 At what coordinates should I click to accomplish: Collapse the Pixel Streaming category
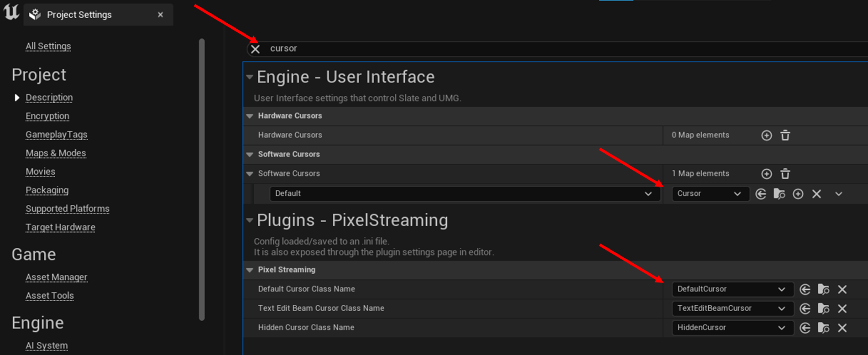[x=250, y=270]
